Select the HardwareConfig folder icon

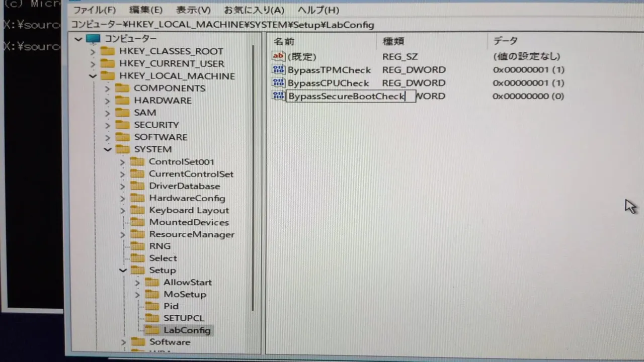[137, 198]
